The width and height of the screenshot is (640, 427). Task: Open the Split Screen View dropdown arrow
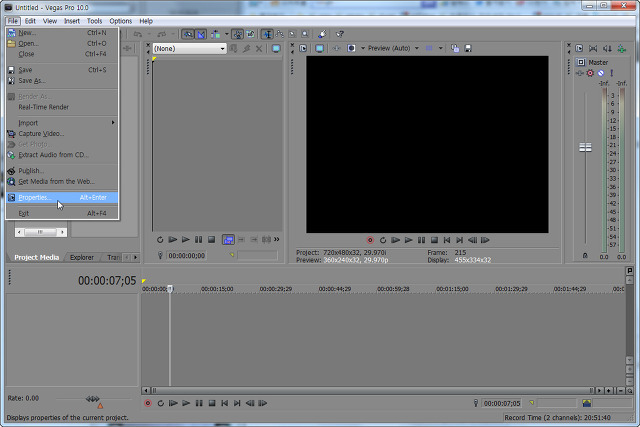[x=363, y=48]
